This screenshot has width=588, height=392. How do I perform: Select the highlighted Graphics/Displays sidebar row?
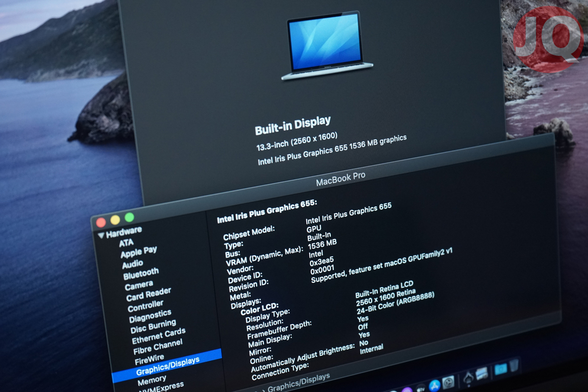[x=167, y=366]
